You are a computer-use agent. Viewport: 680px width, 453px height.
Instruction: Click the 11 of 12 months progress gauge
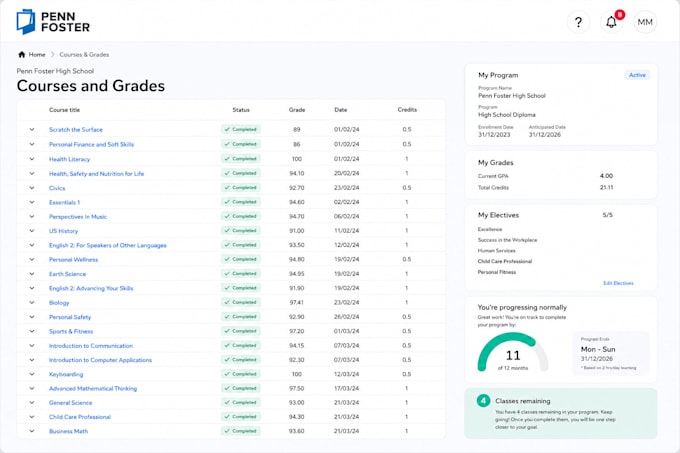click(x=513, y=352)
